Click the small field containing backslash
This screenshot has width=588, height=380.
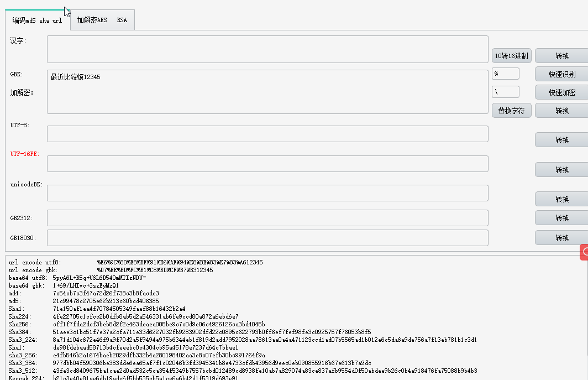coord(506,92)
